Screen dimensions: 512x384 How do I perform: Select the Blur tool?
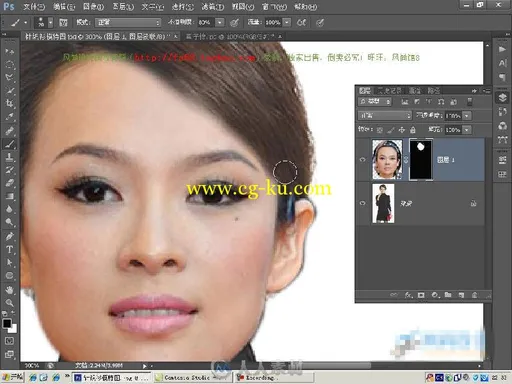[x=9, y=209]
